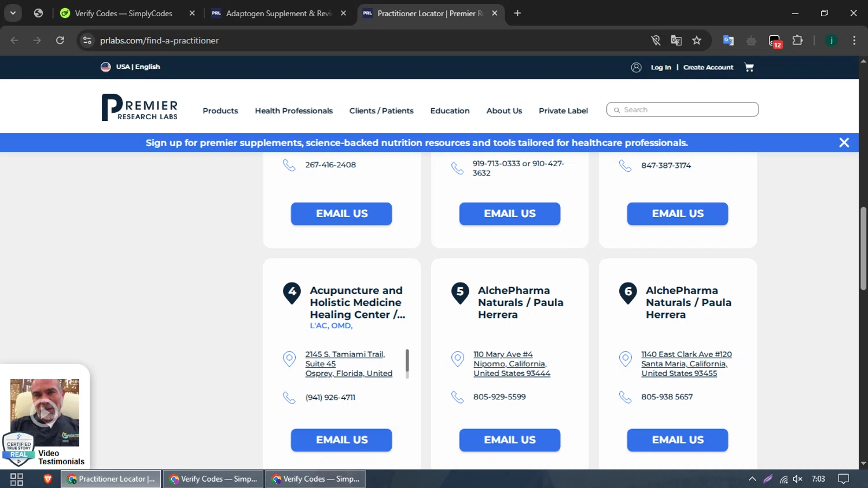Open the browser tab search dropdown
Viewport: 868px width, 488px height.
coord(13,13)
